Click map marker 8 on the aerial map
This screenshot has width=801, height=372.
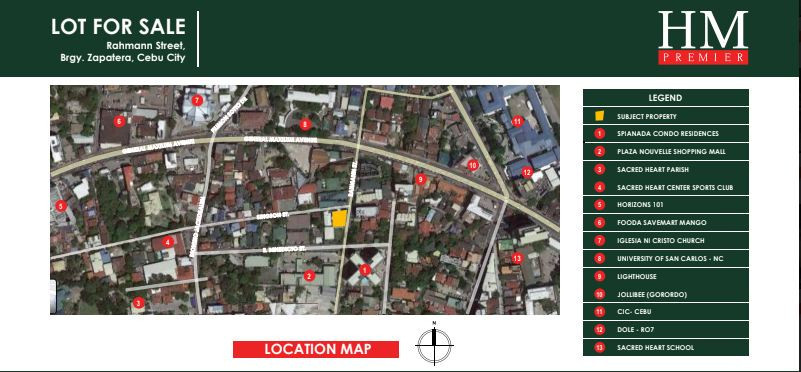click(305, 124)
